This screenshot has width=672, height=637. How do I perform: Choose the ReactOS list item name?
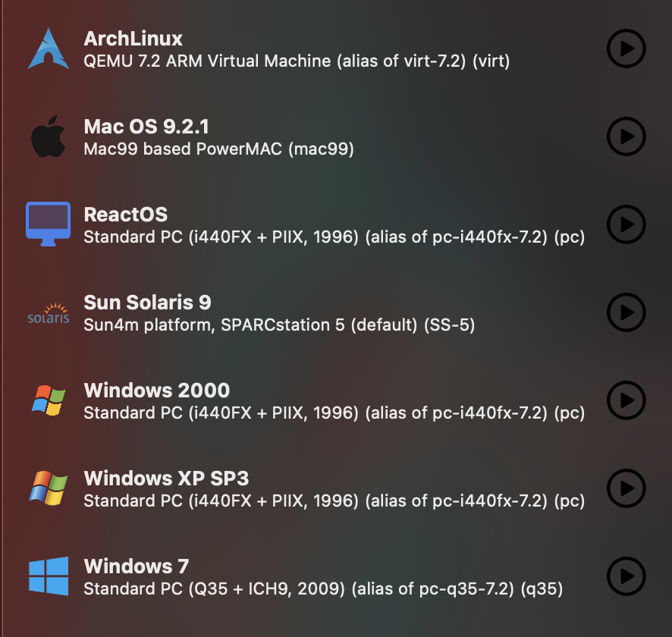125,215
